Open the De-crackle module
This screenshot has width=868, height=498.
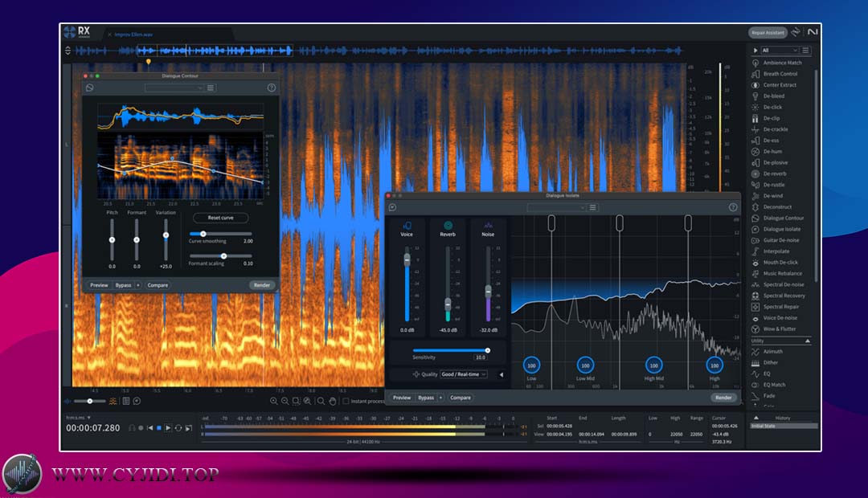(770, 129)
